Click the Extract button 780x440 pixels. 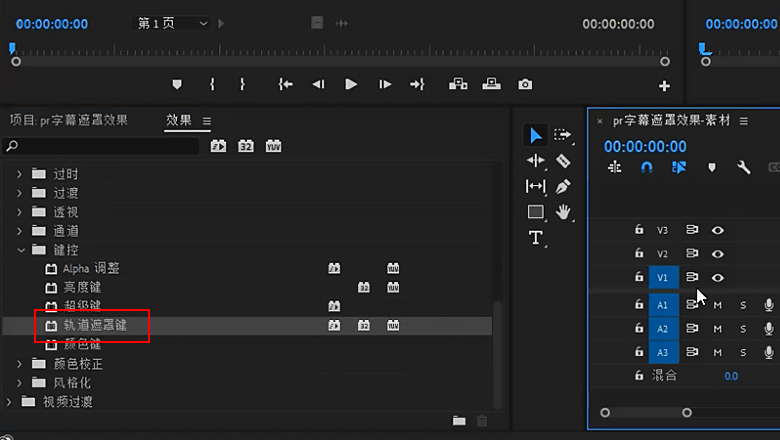(491, 84)
